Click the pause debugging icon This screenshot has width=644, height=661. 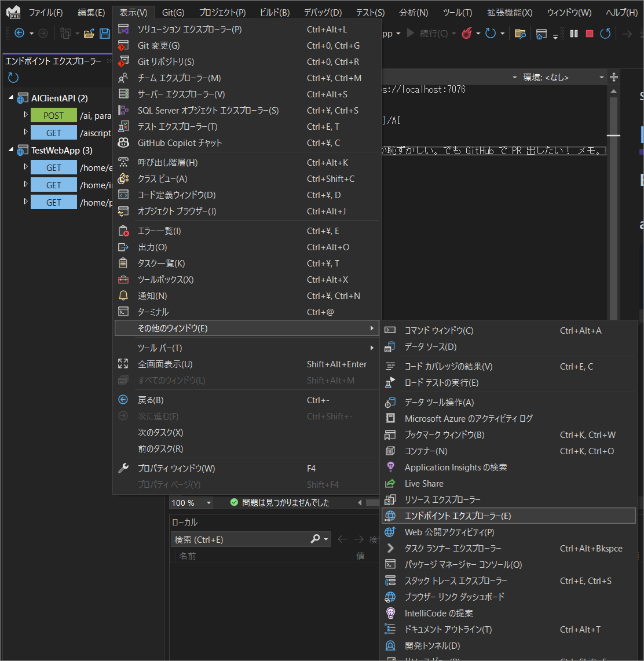coord(573,33)
